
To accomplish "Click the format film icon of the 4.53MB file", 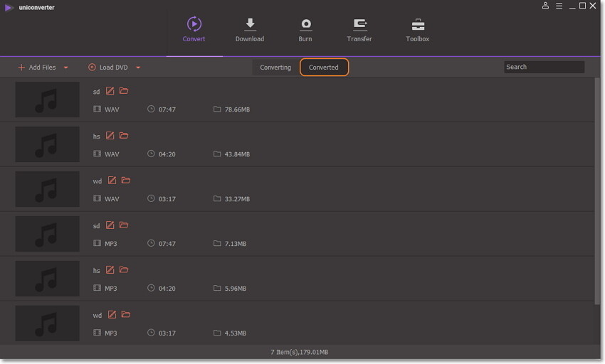I will tap(98, 333).
